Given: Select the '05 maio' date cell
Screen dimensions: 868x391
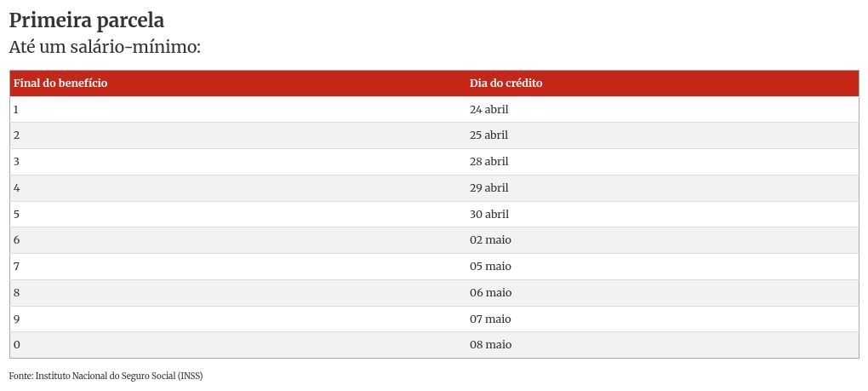Looking at the screenshot, I should click(662, 267).
